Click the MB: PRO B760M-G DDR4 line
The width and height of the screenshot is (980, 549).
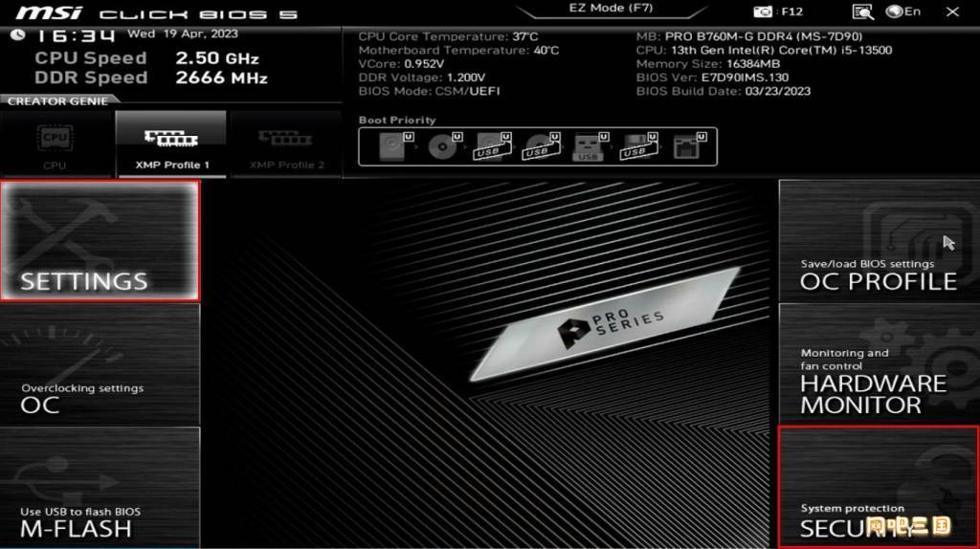[x=749, y=37]
